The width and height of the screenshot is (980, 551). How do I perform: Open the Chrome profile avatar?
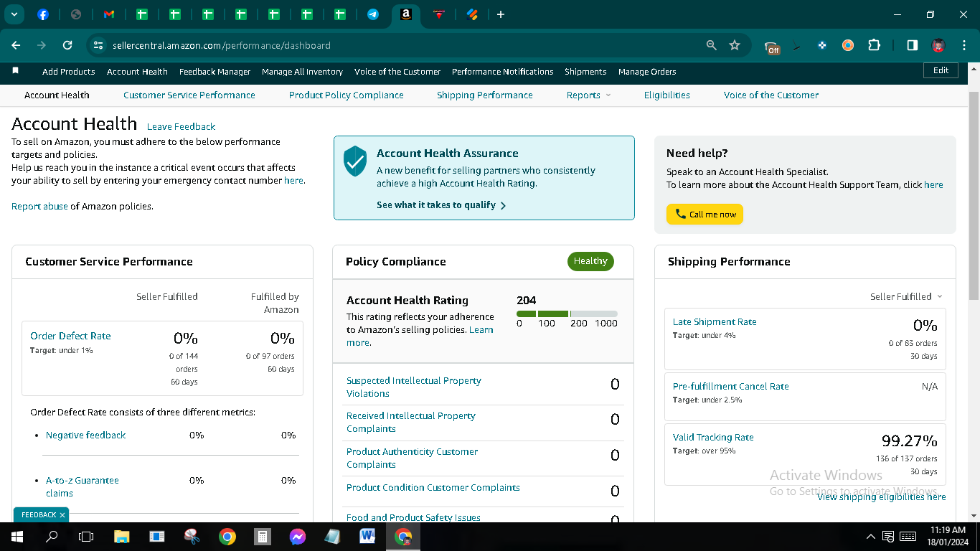[938, 45]
